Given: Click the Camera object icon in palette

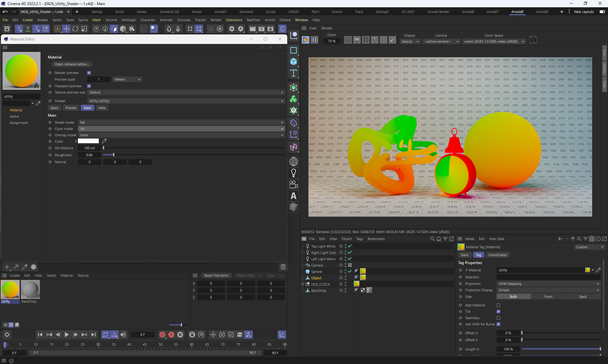Looking at the screenshot, I should pos(294,184).
